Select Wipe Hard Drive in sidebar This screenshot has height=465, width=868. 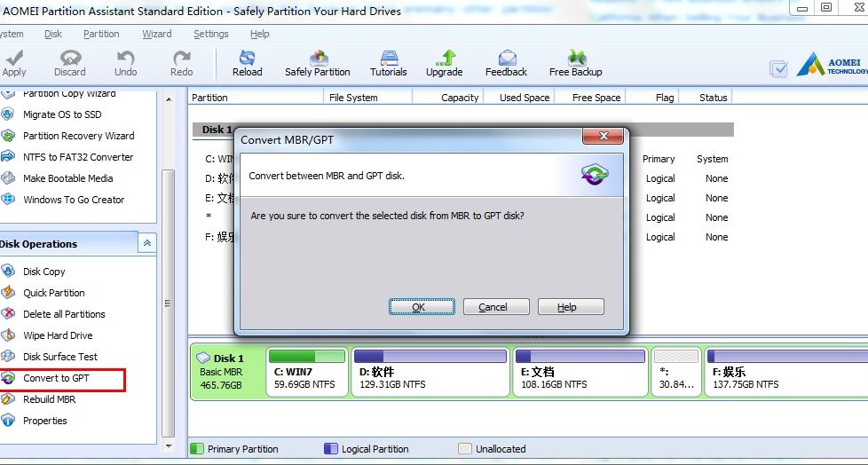click(58, 335)
